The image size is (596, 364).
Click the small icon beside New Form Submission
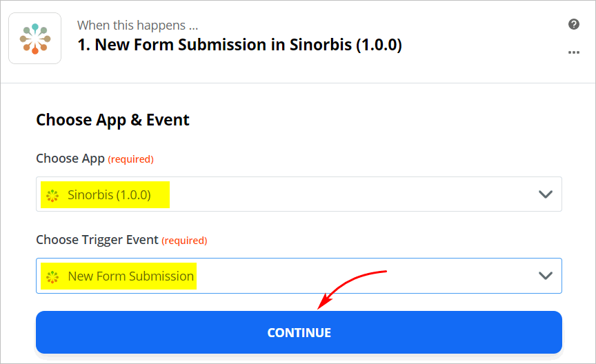pyautogui.click(x=52, y=276)
